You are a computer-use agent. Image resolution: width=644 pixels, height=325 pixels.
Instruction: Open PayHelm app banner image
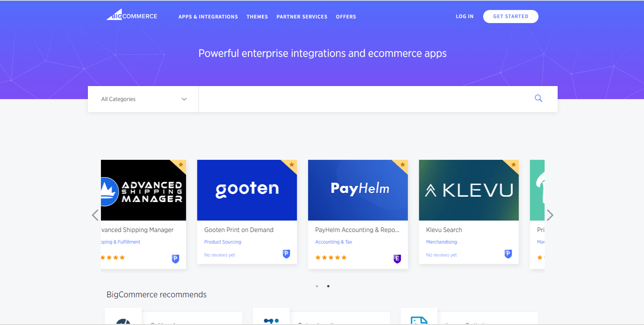(x=358, y=190)
